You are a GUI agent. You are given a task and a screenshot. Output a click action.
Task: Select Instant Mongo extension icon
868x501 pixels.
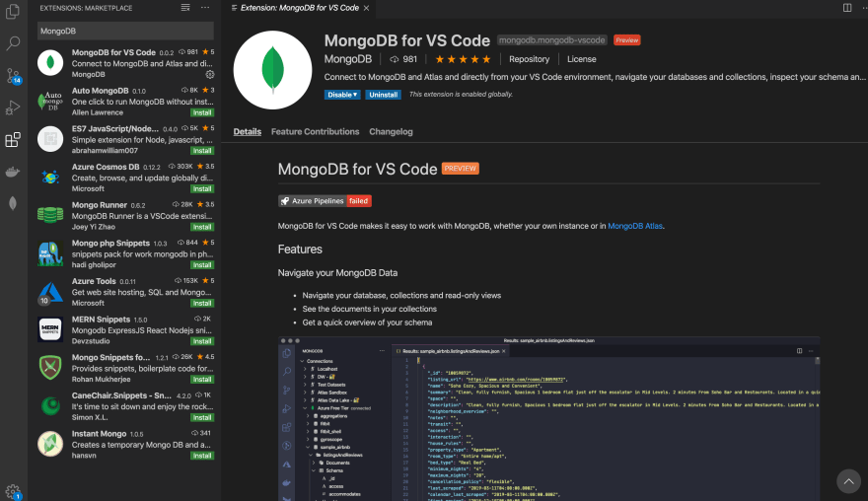click(x=50, y=445)
